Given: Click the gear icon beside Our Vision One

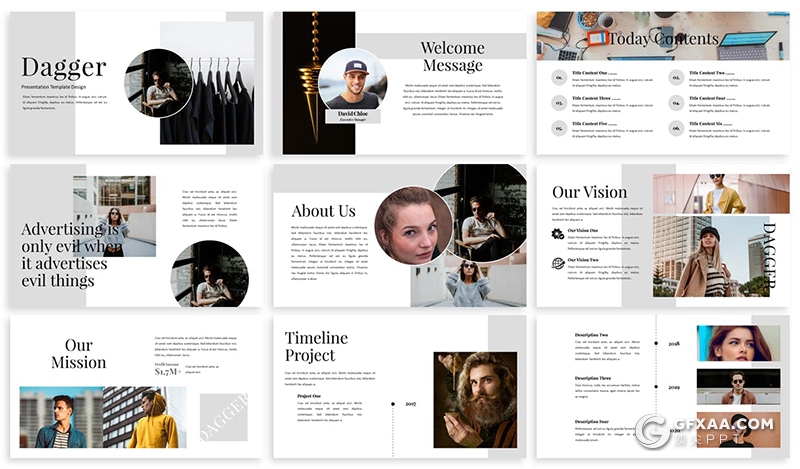Looking at the screenshot, I should pos(558,234).
